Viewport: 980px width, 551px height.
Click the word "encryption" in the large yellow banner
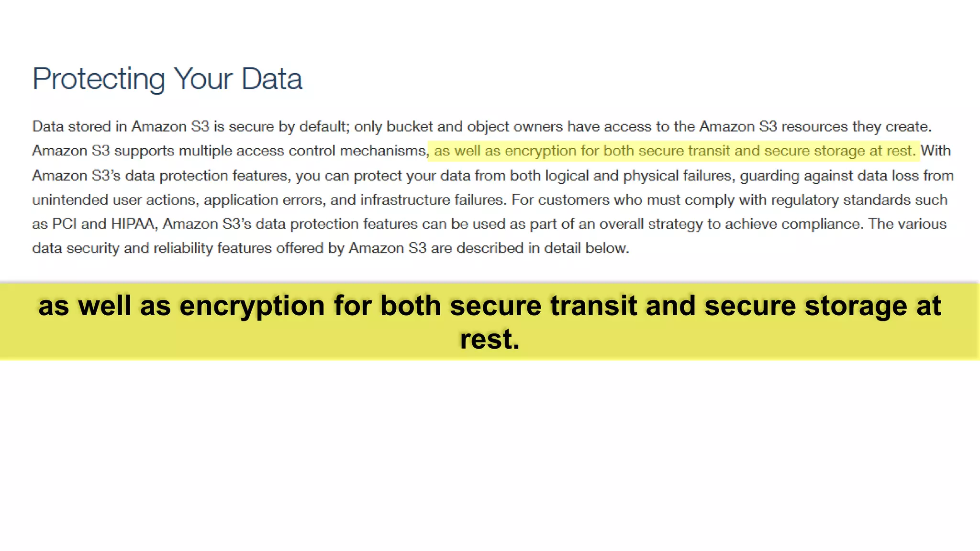(x=252, y=306)
